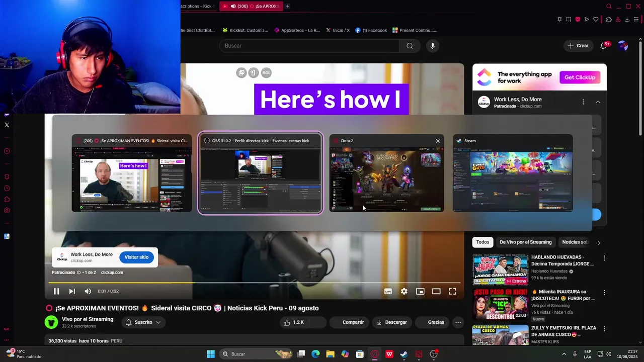Select De Vivo por el Streaming chip
Image resolution: width=644 pixels, height=362 pixels.
pos(525,242)
